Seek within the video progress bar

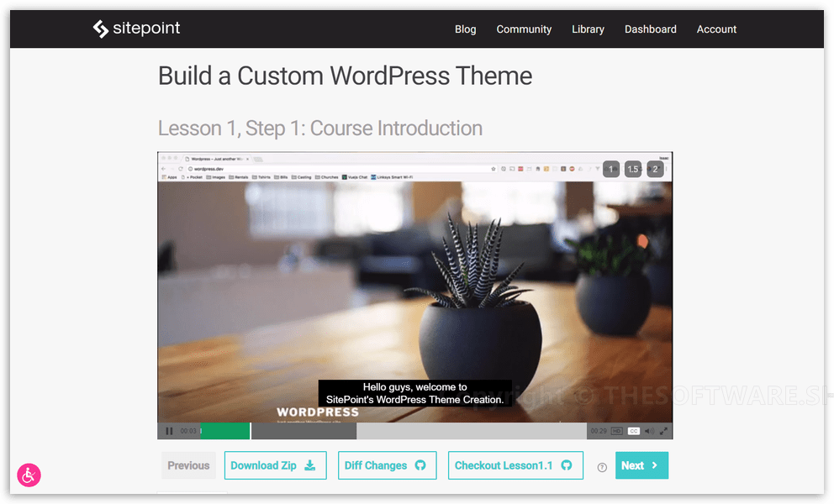393,431
